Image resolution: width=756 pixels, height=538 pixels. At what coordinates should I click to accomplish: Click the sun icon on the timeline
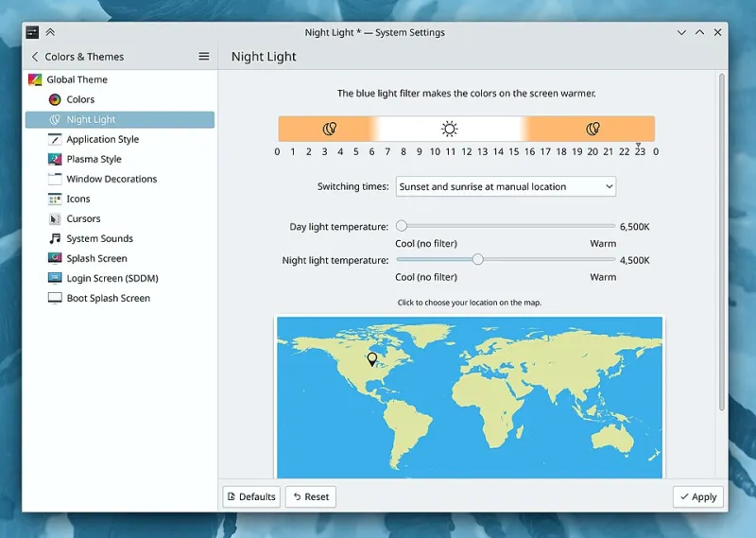450,129
